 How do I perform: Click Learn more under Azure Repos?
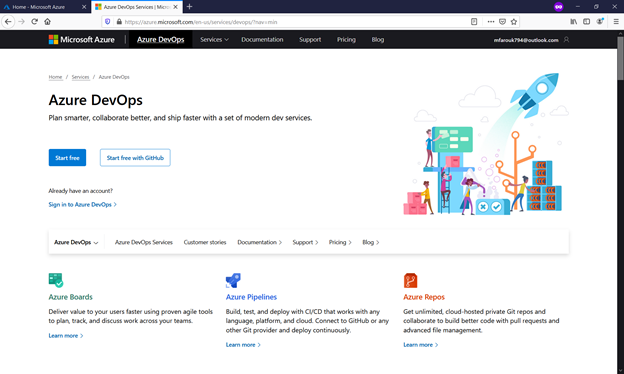click(x=421, y=345)
